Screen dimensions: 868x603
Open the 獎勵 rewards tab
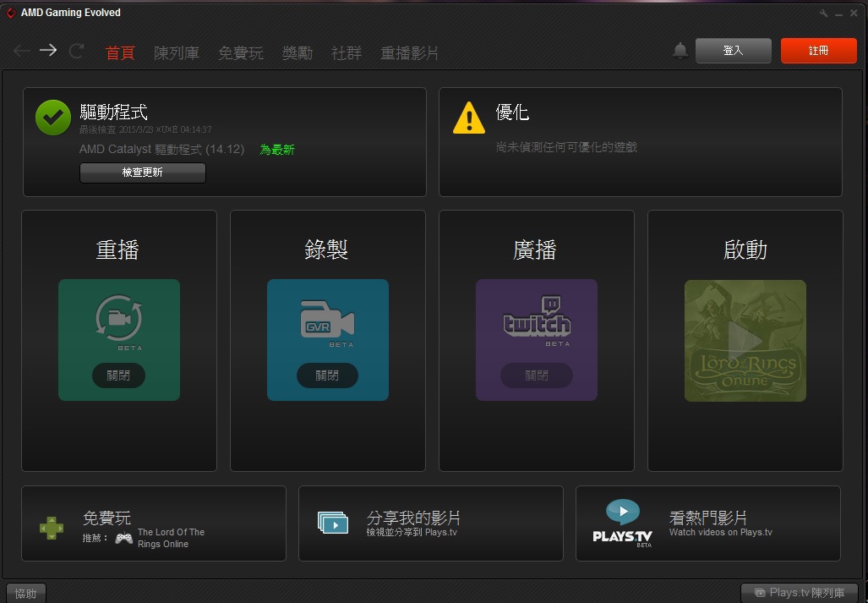[298, 52]
